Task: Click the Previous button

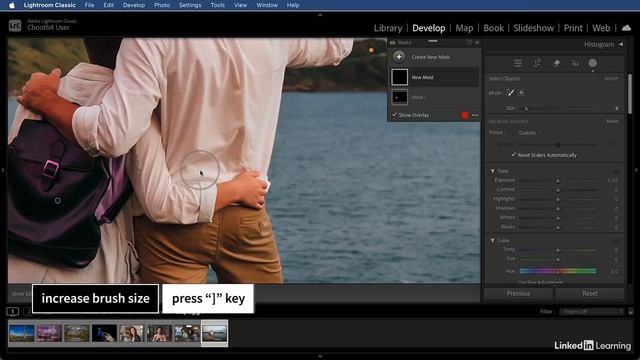Action: pyautogui.click(x=518, y=293)
